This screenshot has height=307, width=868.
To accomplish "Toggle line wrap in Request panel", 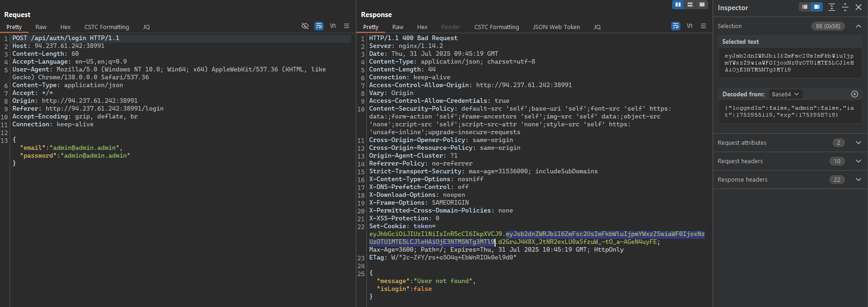I will tap(319, 26).
